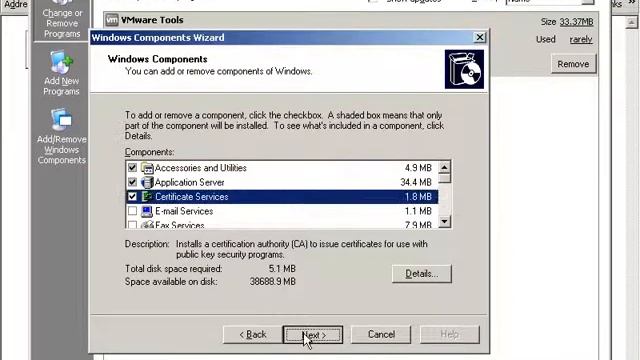
Task: Click the Add New Programs icon
Action: tap(61, 62)
